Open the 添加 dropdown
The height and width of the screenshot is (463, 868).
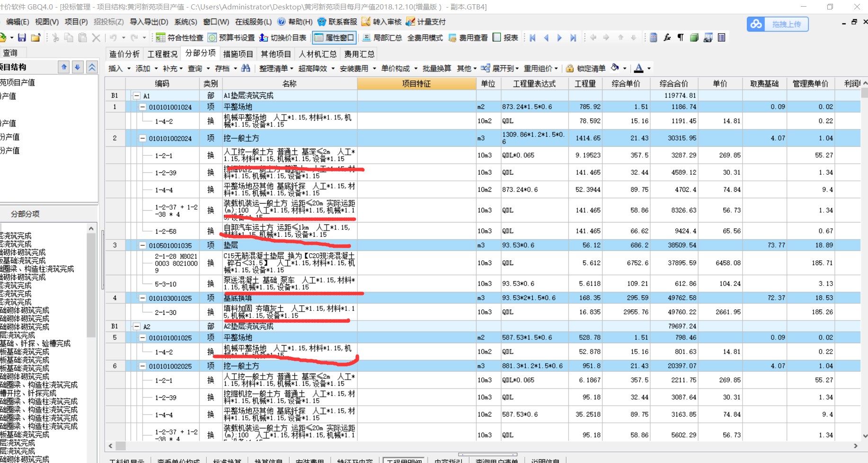pos(146,68)
